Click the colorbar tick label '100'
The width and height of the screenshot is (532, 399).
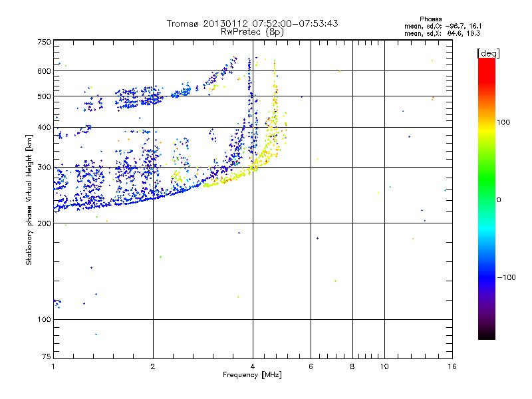tap(503, 122)
